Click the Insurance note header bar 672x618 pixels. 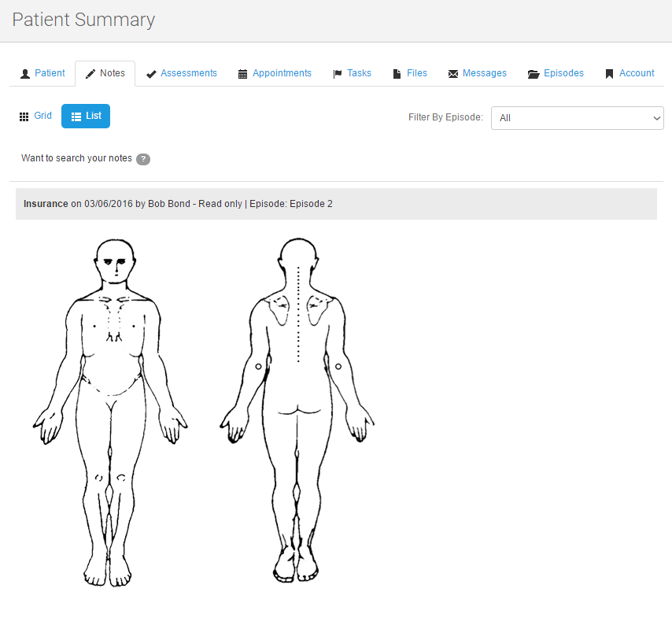click(x=336, y=204)
